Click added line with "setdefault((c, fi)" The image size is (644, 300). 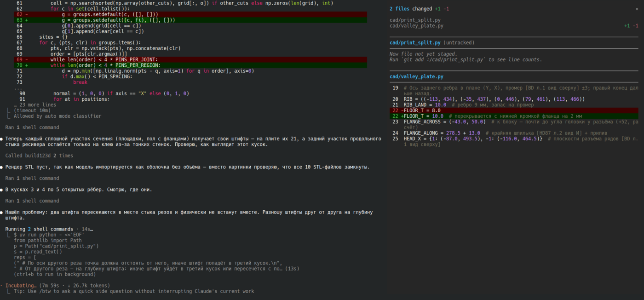tap(190, 20)
